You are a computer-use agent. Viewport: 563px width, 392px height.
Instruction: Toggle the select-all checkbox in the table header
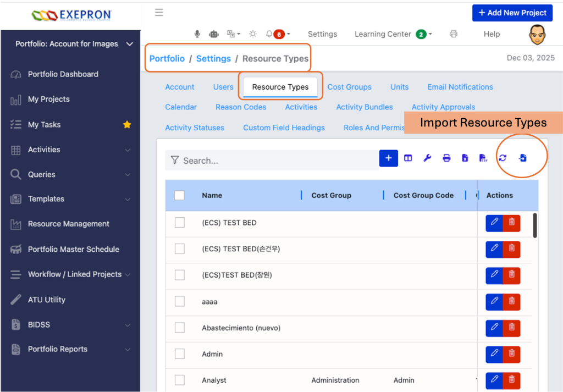(179, 195)
